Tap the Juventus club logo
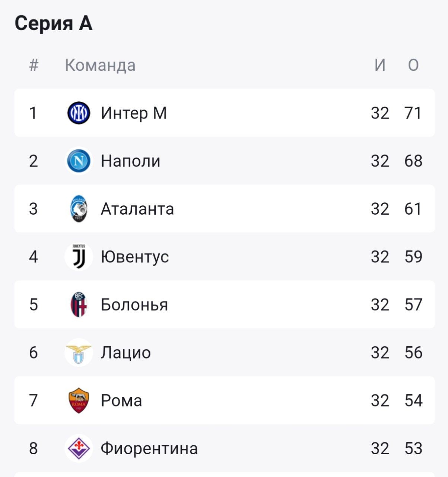Screen dimensions: 448x477 click(79, 257)
